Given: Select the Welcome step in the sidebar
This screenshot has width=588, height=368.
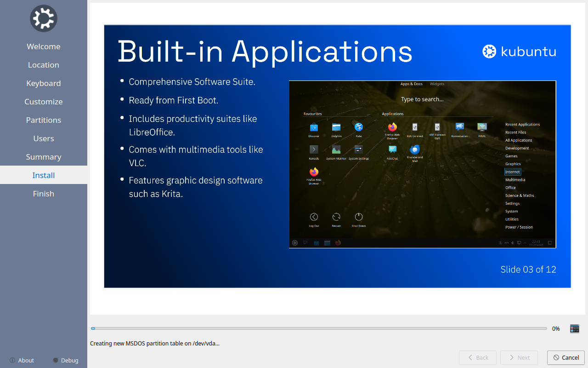Looking at the screenshot, I should point(44,46).
